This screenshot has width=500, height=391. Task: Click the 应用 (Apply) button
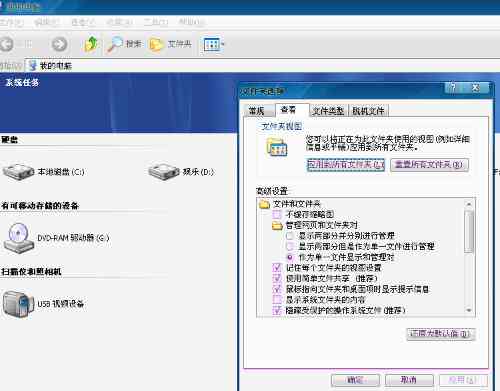coord(464,380)
